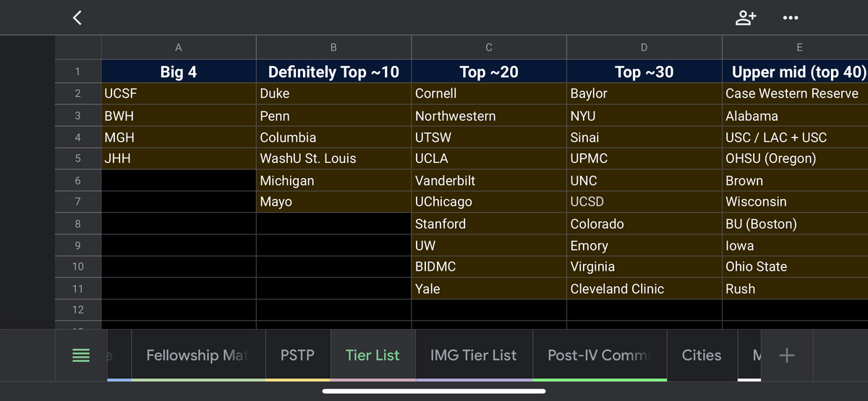Switch to the Fellowship Match tab
This screenshot has height=401, width=868.
click(197, 355)
